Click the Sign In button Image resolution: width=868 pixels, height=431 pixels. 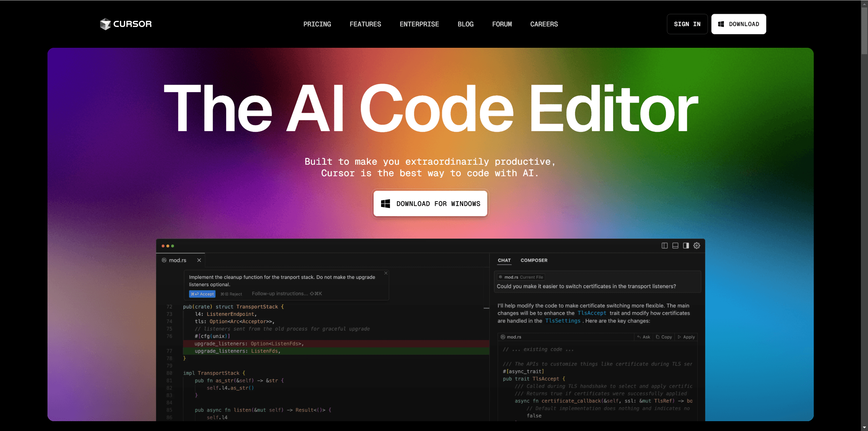(x=687, y=24)
